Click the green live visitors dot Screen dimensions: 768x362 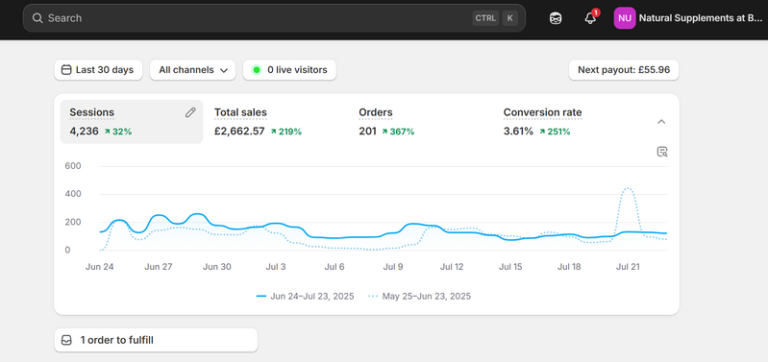pos(256,70)
